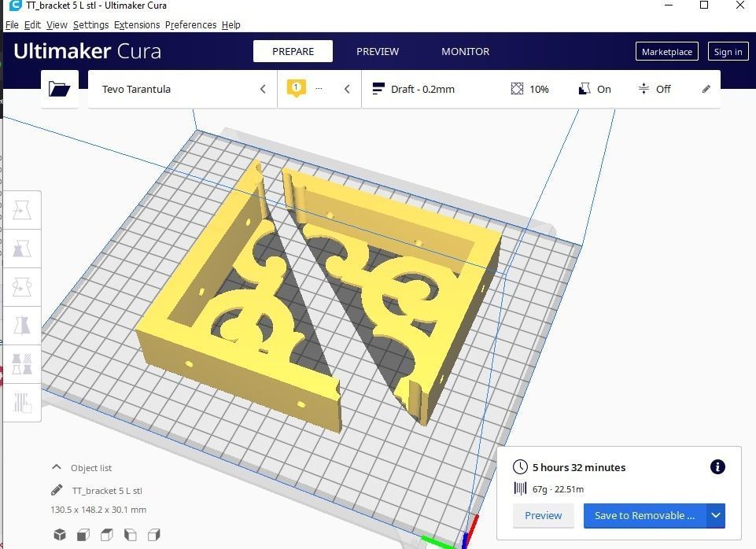The image size is (756, 549).
Task: Switch to the PREVIEW stage
Action: pyautogui.click(x=378, y=51)
